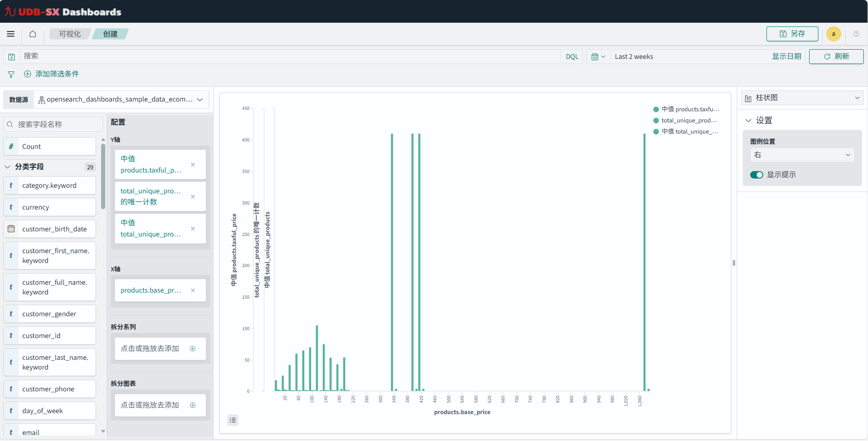Switch query language via DQL

[x=572, y=57]
